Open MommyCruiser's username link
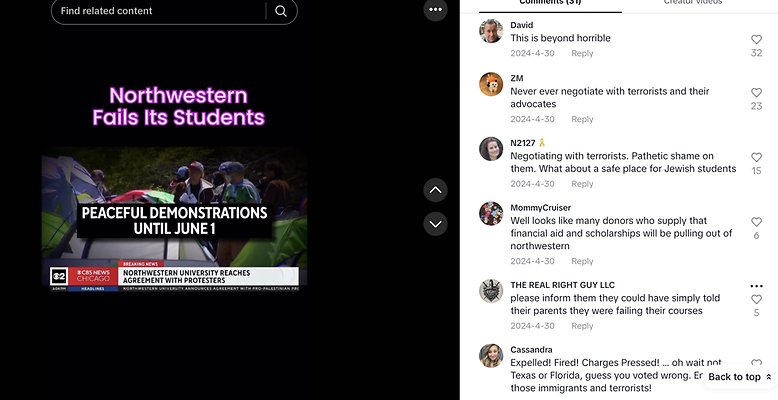778x400 pixels. pyautogui.click(x=540, y=208)
